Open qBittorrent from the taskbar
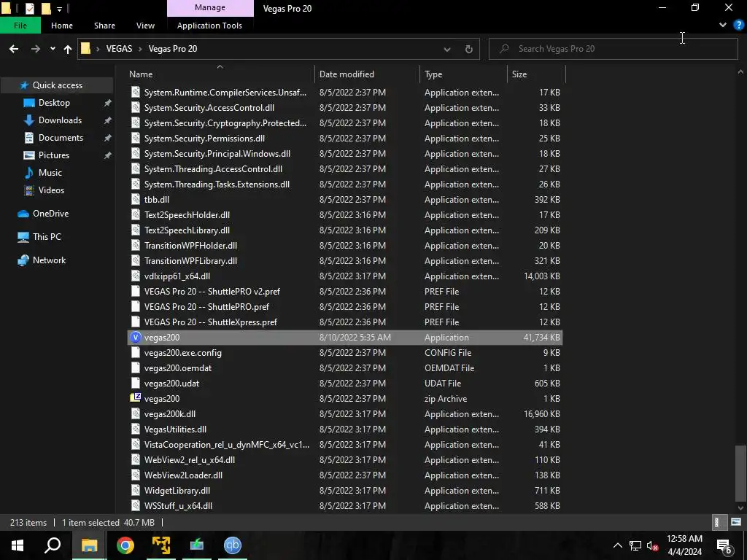This screenshot has width=747, height=560. (233, 545)
